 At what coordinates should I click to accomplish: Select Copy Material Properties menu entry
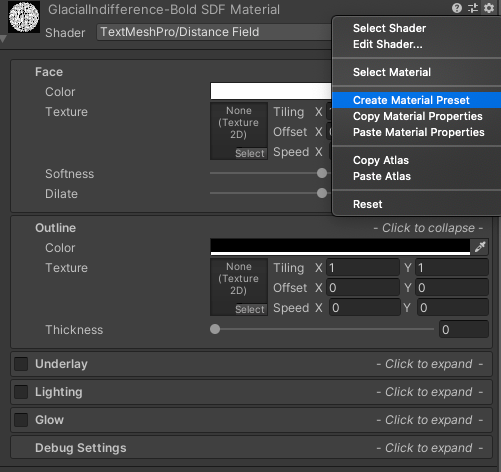(416, 116)
